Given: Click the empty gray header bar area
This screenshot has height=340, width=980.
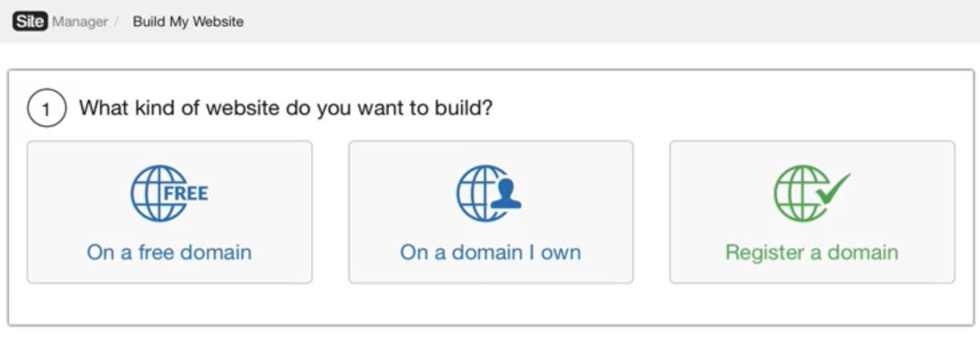Looking at the screenshot, I should (613, 22).
